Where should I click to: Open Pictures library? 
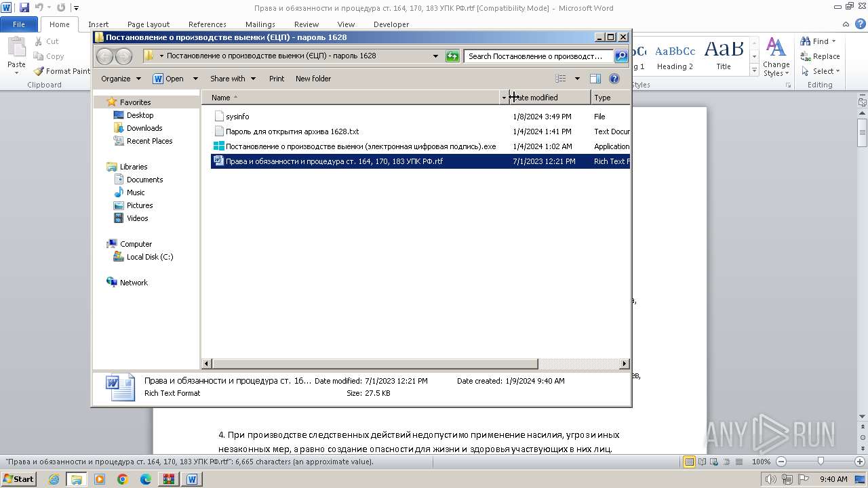[139, 205]
